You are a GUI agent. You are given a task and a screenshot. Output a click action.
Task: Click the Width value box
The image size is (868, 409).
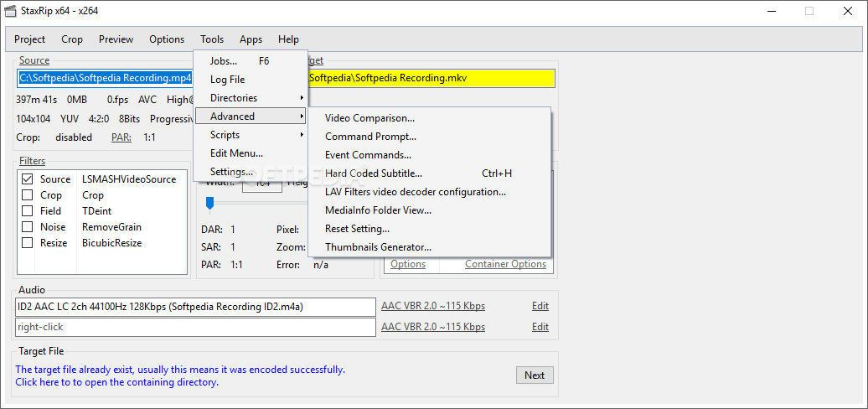coord(262,183)
